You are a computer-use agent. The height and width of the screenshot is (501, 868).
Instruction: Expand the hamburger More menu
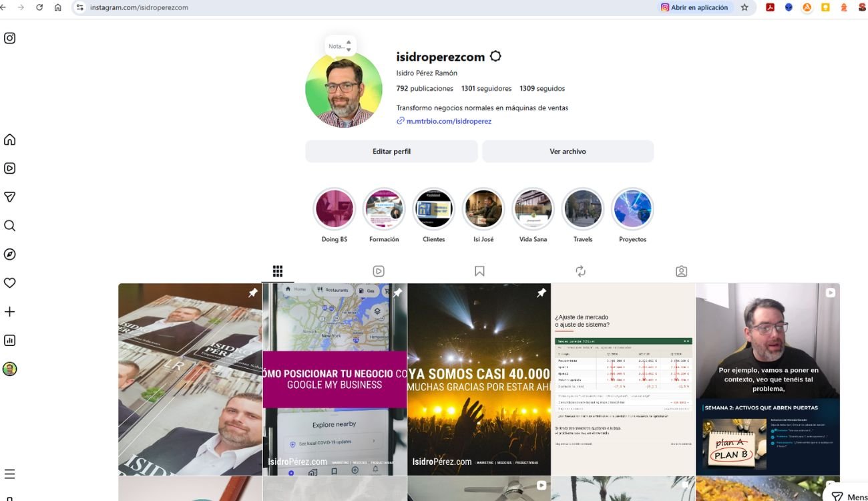(x=10, y=474)
